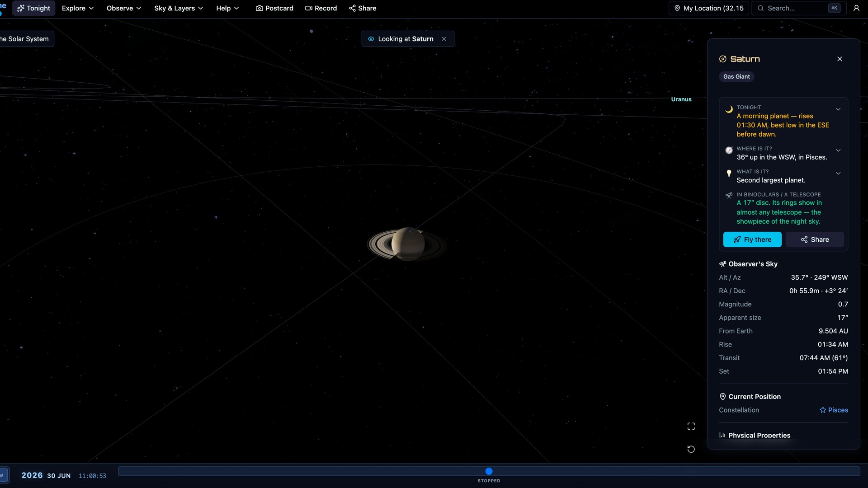
Task: Click the Physical Properties heading
Action: 759,435
